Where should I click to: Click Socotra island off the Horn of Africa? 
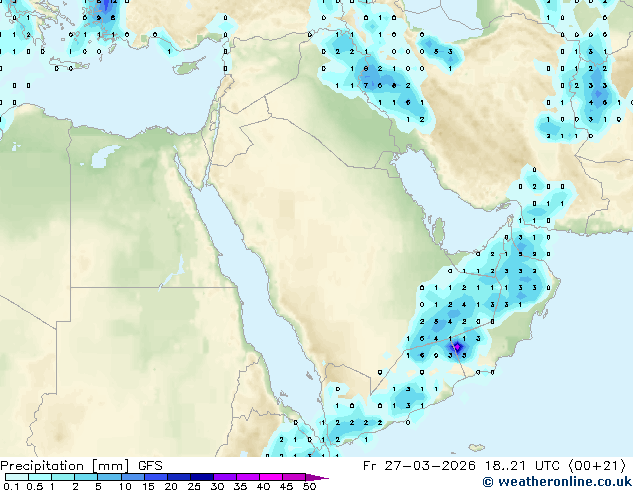(477, 448)
